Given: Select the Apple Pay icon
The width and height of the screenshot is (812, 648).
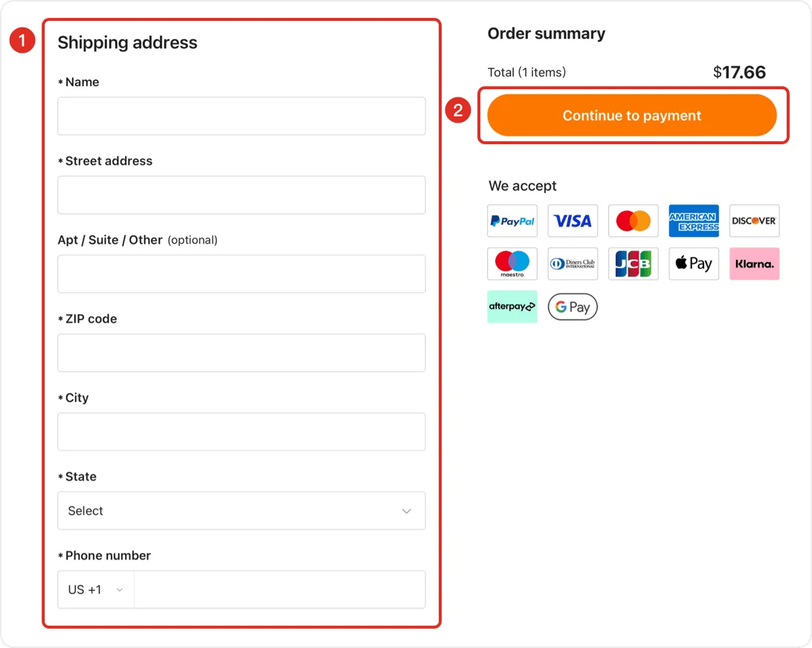Looking at the screenshot, I should click(x=694, y=264).
